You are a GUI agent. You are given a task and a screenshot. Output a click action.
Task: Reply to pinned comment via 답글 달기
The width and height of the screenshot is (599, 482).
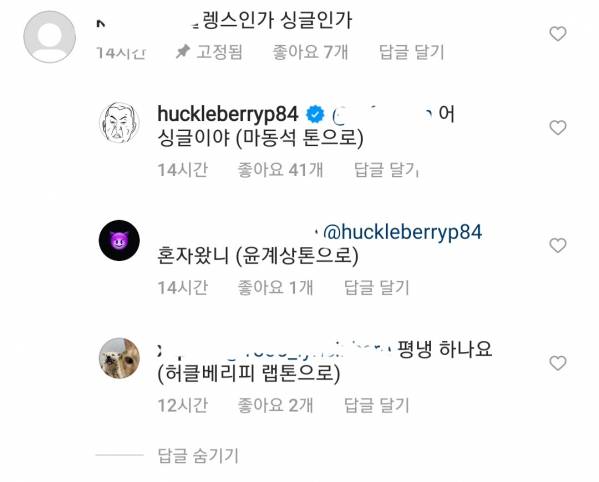pos(411,52)
